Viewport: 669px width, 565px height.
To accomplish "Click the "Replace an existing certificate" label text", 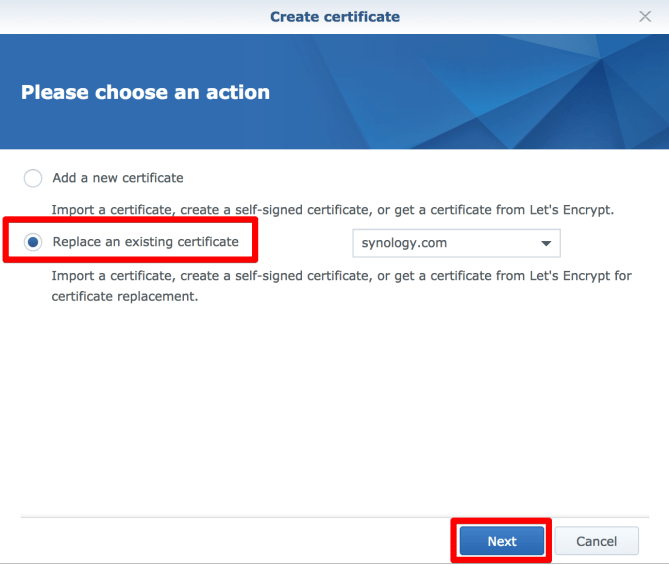I will point(145,242).
